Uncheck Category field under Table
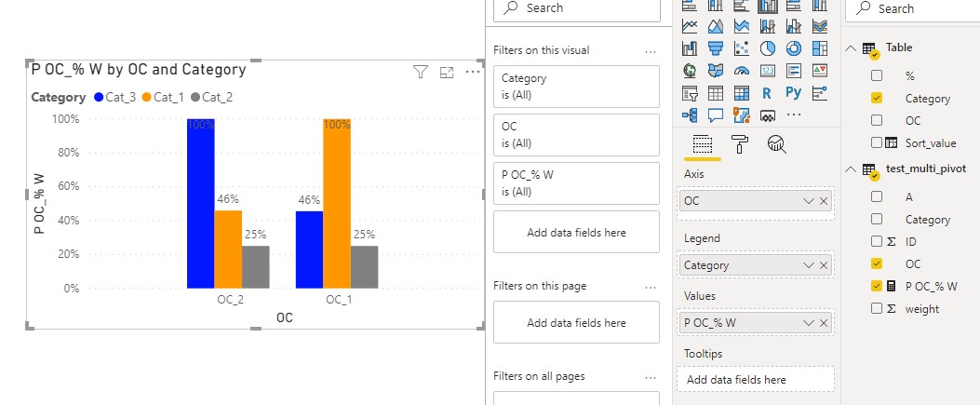Screen dimensions: 980x405 coord(877,98)
